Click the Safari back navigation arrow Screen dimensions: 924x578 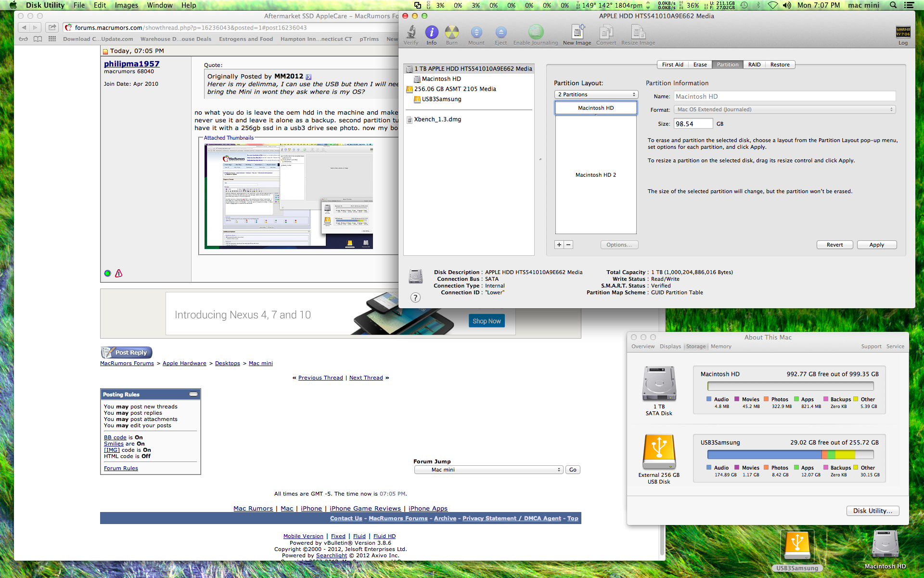24,27
